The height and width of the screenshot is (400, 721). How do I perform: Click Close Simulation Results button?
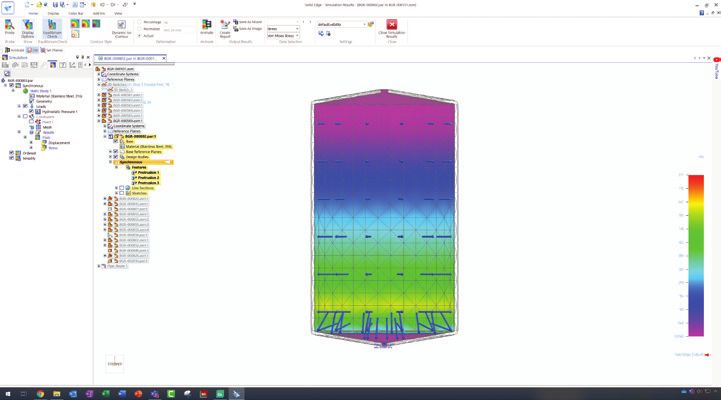(x=392, y=27)
